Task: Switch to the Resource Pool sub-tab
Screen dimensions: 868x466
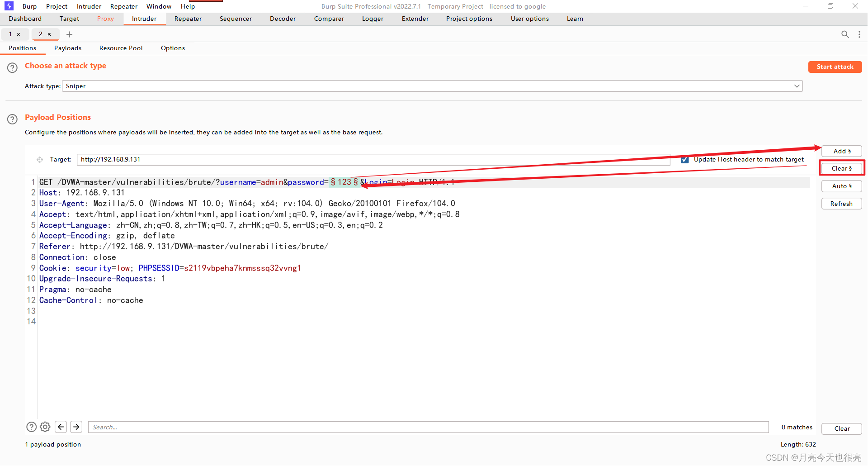Action: point(121,48)
